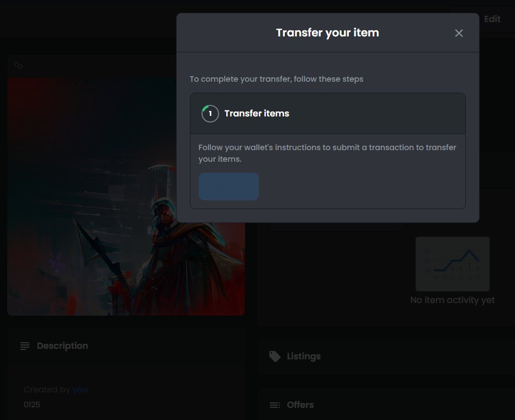This screenshot has height=420, width=515.
Task: Click the Listings tag icon
Action: (274, 357)
